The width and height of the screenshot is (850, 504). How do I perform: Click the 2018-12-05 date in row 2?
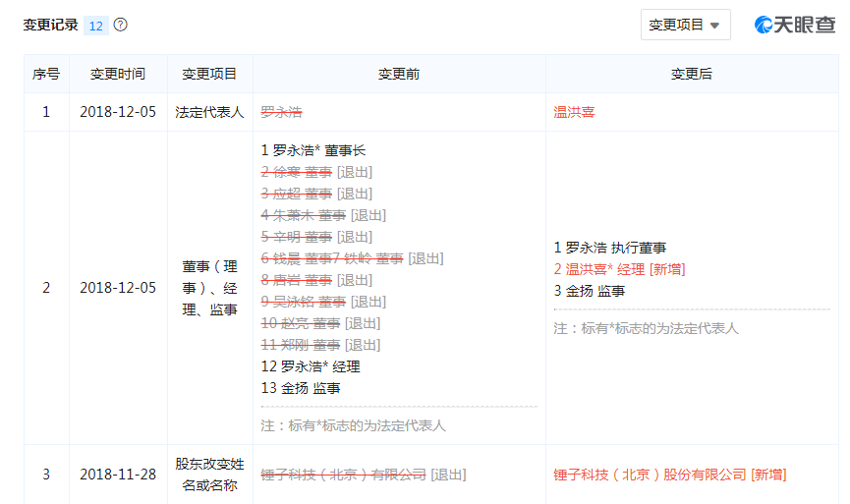click(x=118, y=288)
